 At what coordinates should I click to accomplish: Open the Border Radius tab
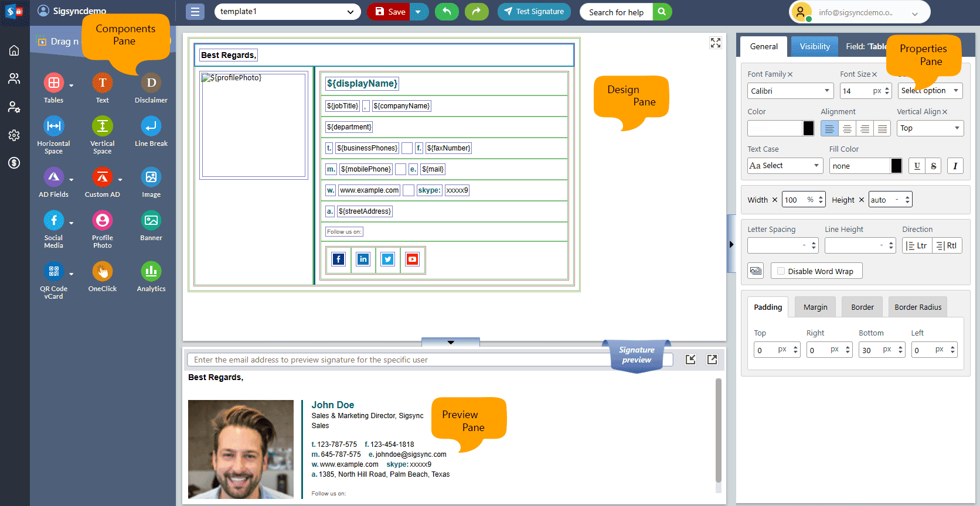[917, 307]
